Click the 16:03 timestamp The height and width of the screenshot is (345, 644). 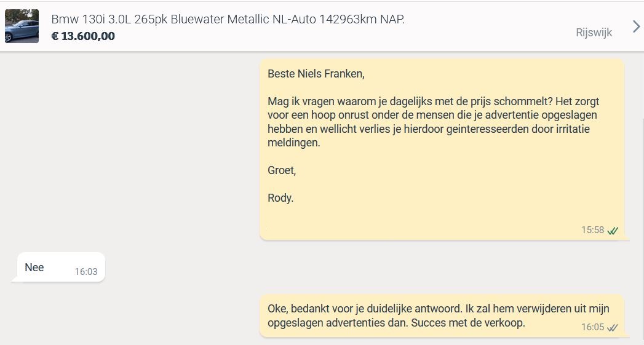pyautogui.click(x=86, y=271)
